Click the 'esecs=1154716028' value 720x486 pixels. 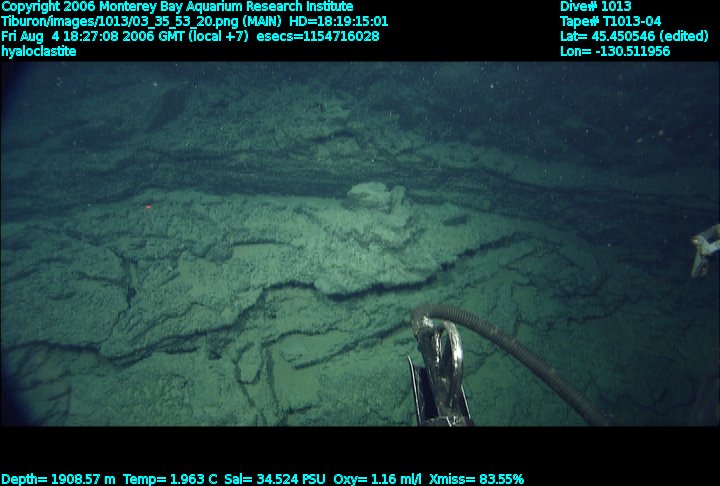[318, 36]
